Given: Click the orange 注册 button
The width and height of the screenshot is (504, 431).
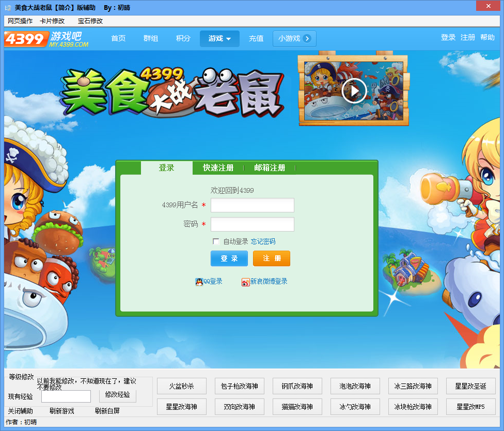Looking at the screenshot, I should (272, 258).
